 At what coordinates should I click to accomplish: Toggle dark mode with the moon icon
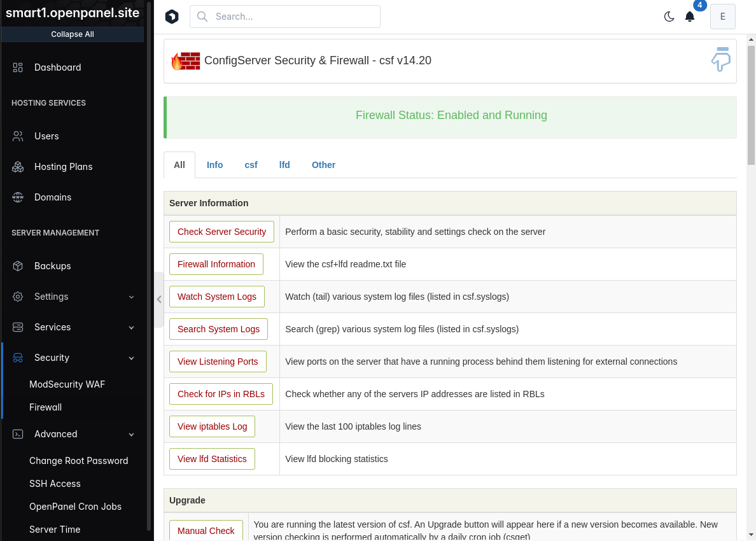coord(669,17)
